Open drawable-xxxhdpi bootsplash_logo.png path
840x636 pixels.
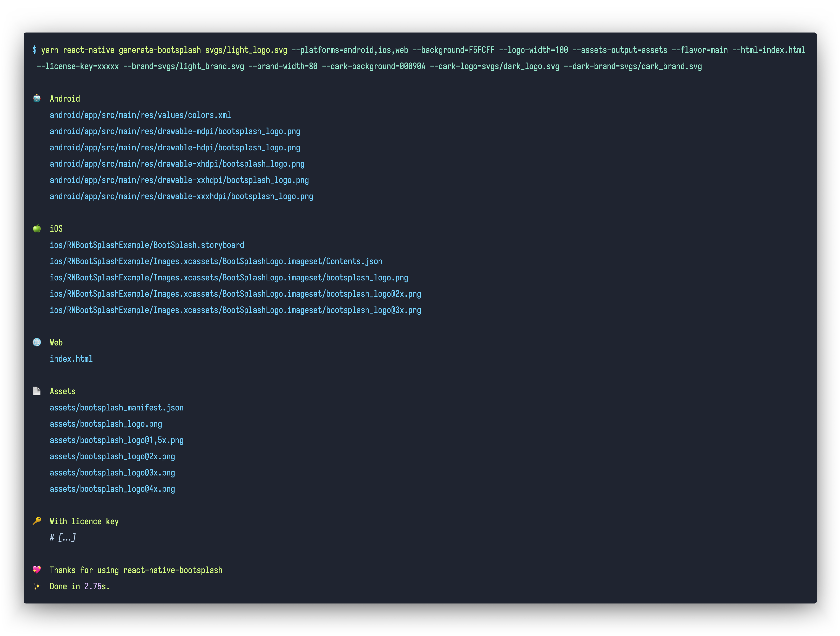181,196
